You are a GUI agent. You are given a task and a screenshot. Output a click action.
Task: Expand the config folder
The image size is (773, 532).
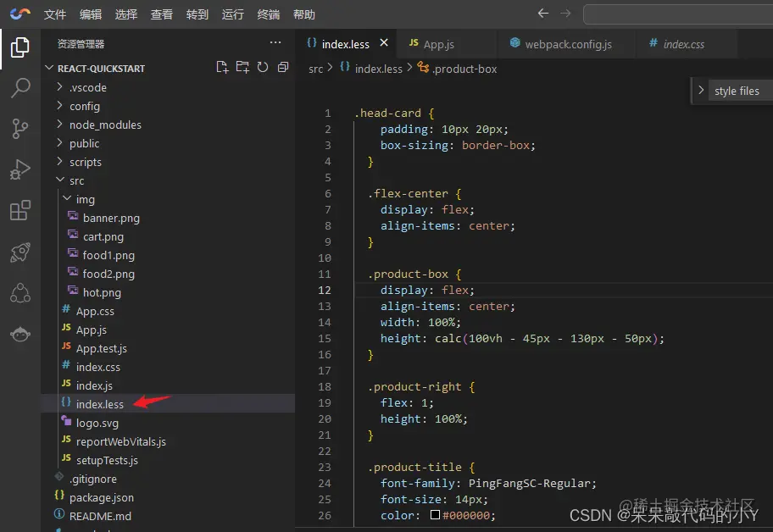point(84,107)
